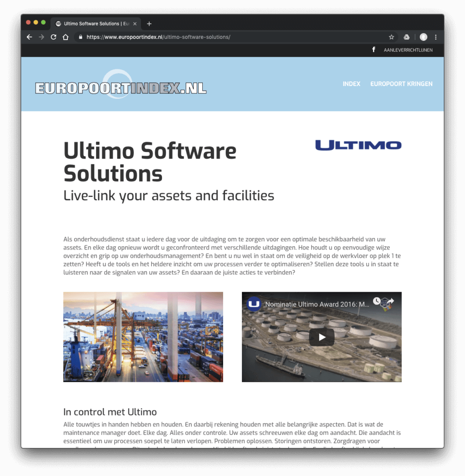Open the Chrome three-dot menu
This screenshot has height=476, width=465.
pos(435,37)
